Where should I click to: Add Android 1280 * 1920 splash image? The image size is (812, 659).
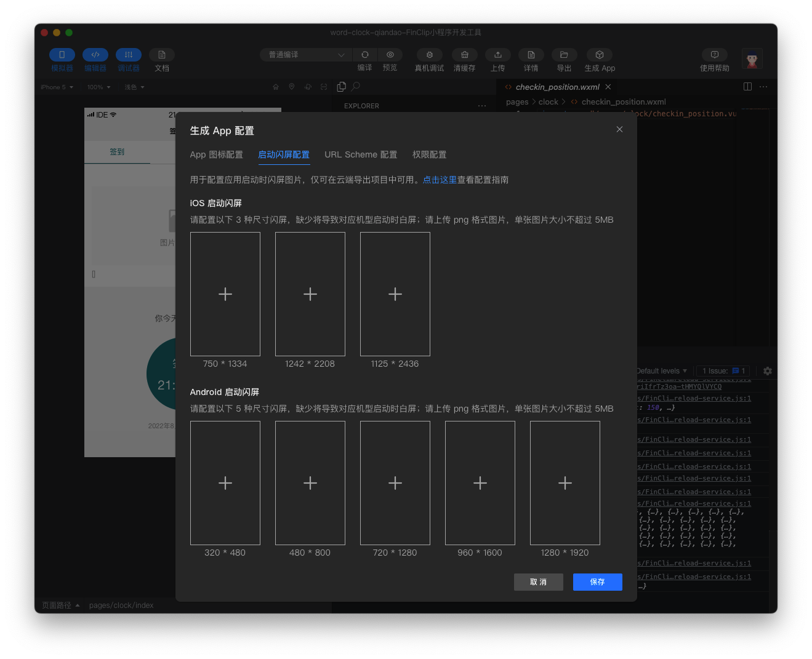565,483
